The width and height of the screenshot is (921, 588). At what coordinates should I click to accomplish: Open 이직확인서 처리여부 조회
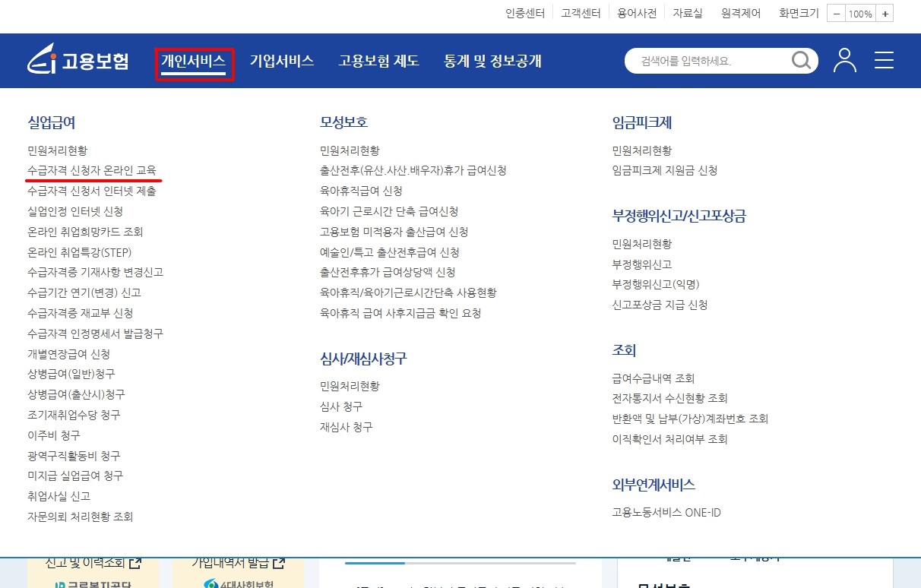670,439
